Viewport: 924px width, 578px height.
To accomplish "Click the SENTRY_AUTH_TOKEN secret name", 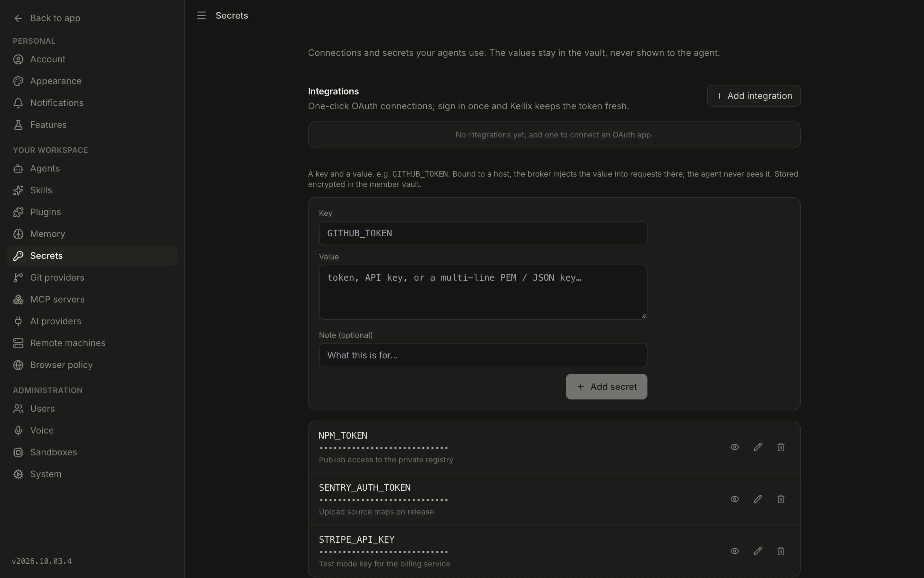I will (365, 487).
